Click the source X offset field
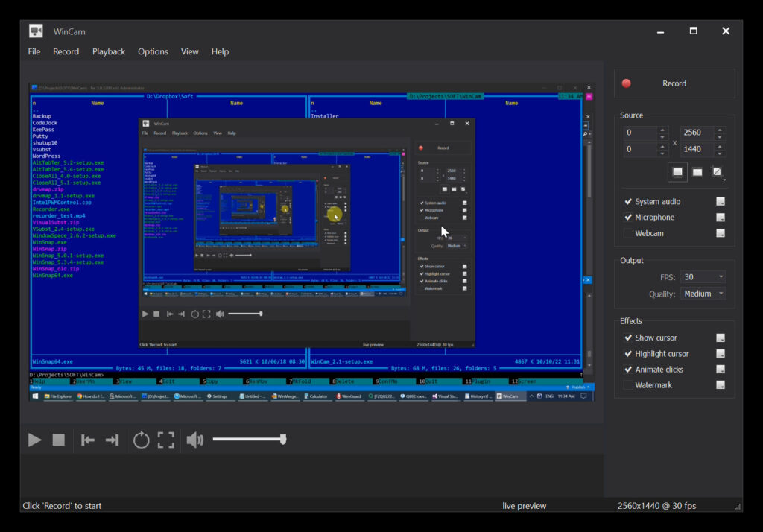The image size is (763, 532). pos(640,133)
